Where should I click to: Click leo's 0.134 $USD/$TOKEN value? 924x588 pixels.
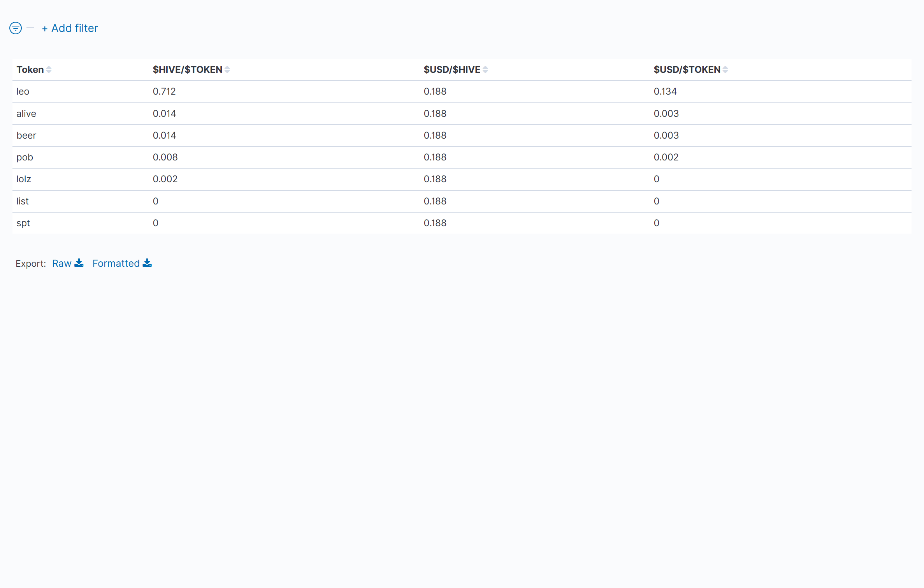(x=665, y=92)
